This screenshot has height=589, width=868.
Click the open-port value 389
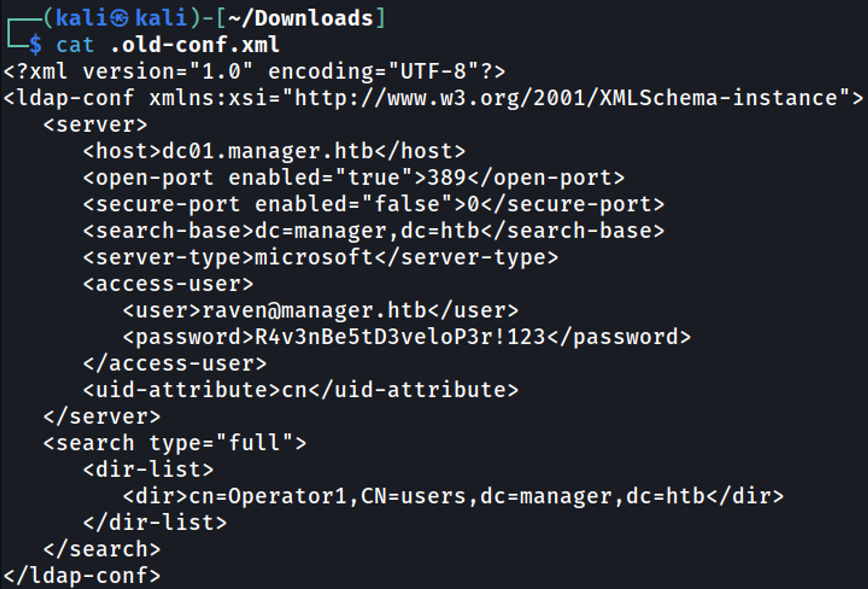click(447, 178)
